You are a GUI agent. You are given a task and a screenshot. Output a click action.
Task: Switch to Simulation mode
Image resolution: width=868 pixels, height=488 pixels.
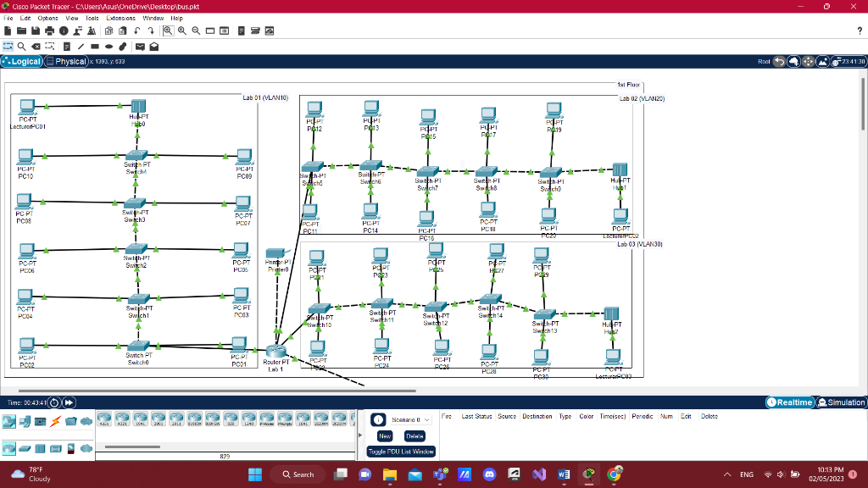coord(841,402)
